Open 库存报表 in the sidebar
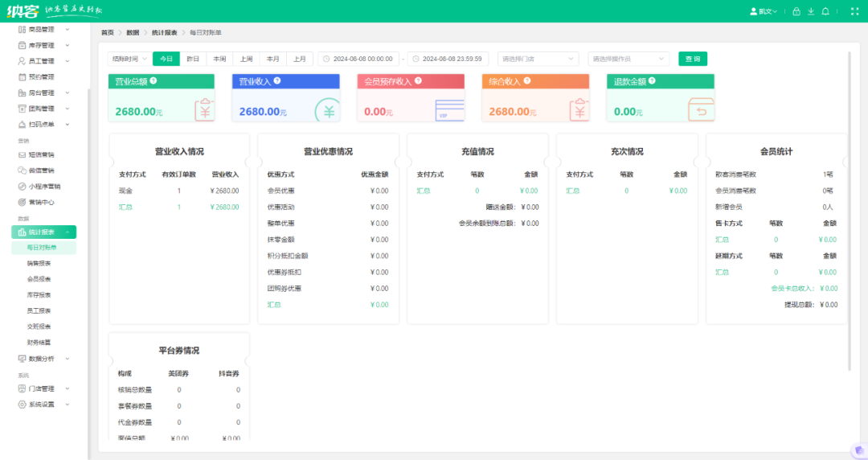868x460 pixels. tap(39, 295)
